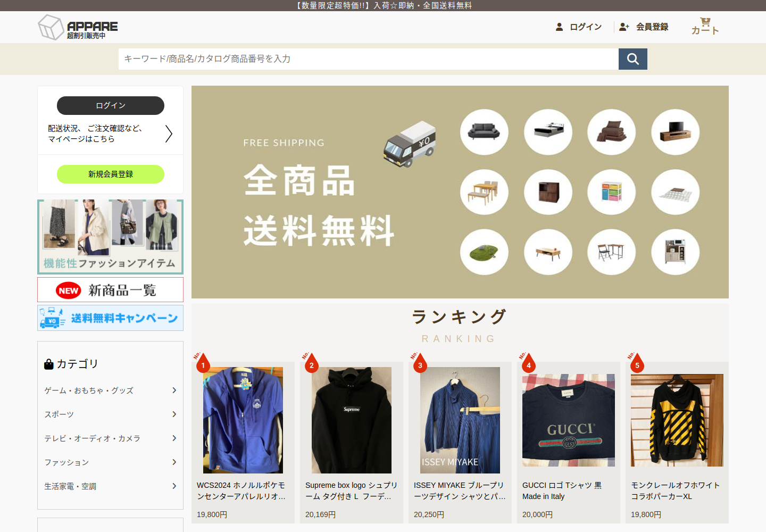The height and width of the screenshot is (532, 766).
Task: Focus the keyword search input field
Action: (x=369, y=59)
